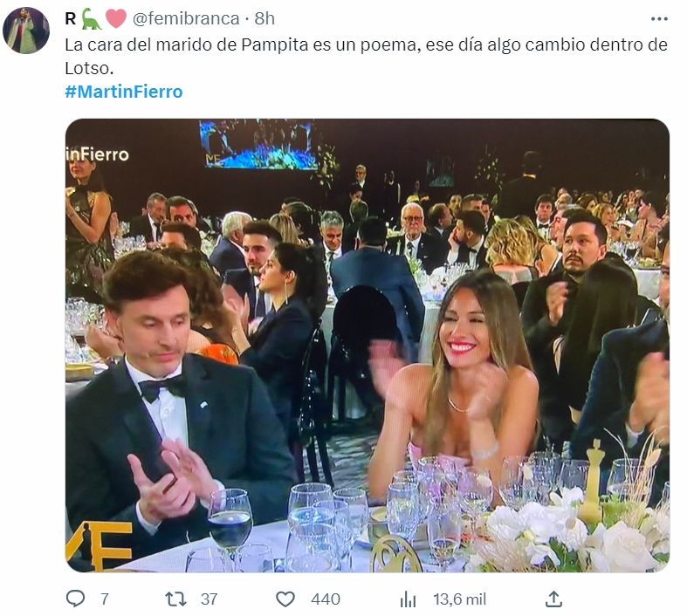Click the 13,6 mil views count
This screenshot has height=616, width=687.
[x=460, y=599]
